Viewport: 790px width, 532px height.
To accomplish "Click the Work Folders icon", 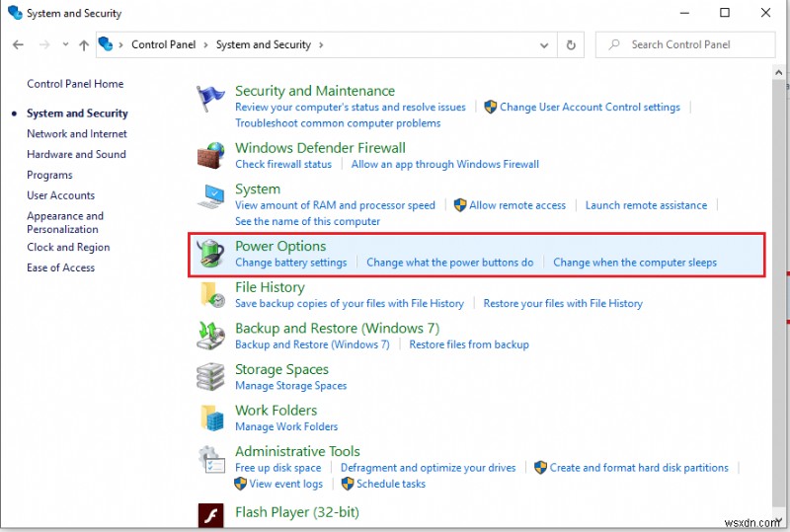I will tap(210, 418).
